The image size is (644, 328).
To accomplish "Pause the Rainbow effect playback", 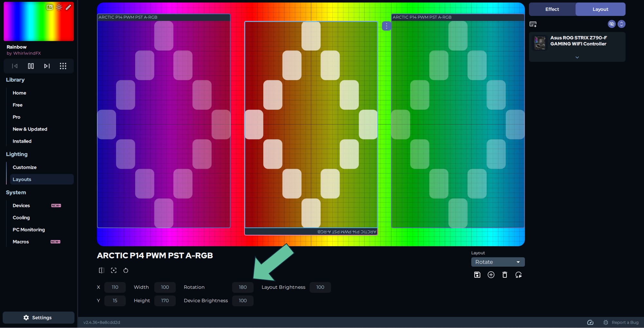I will click(31, 66).
